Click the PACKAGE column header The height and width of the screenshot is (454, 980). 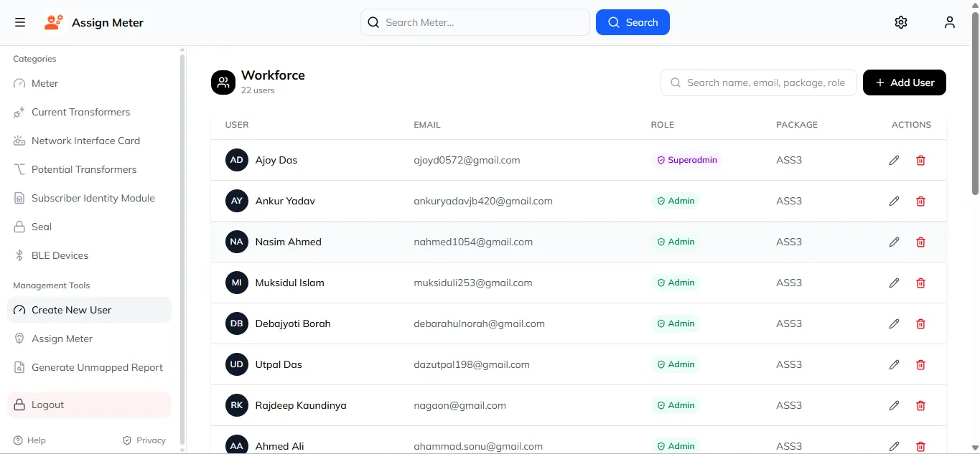(797, 125)
